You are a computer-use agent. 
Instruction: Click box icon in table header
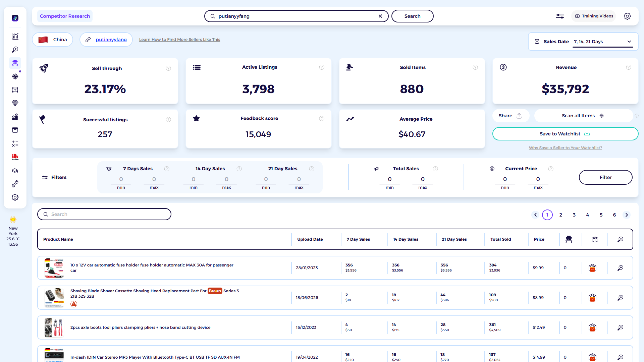[595, 239]
